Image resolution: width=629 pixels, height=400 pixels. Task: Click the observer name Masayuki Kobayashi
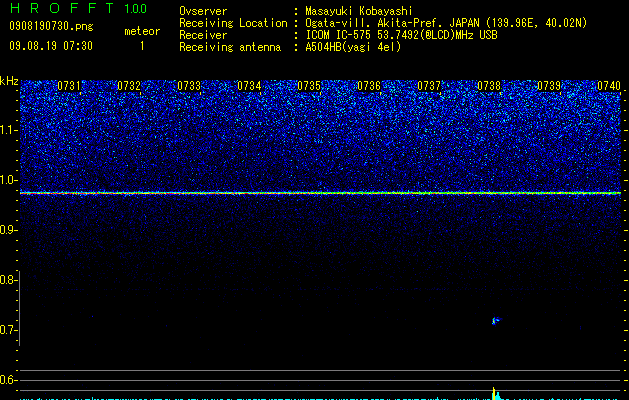tap(359, 11)
